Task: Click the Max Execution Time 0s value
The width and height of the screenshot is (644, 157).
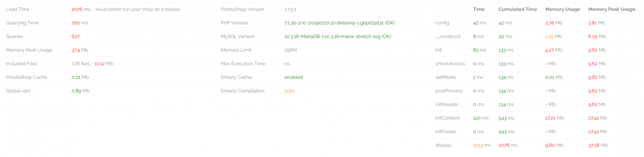Action: pos(287,64)
